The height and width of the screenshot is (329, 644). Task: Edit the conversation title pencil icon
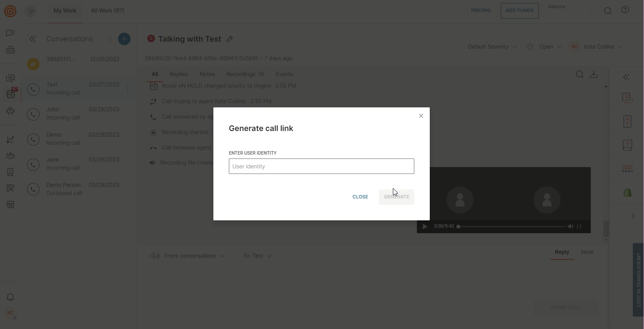pos(230,39)
